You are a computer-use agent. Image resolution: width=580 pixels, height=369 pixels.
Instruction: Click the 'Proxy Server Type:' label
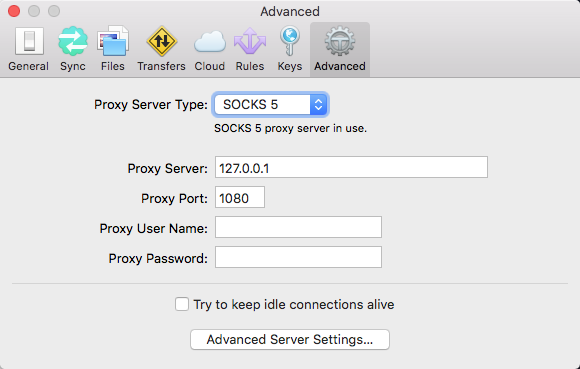(x=151, y=105)
